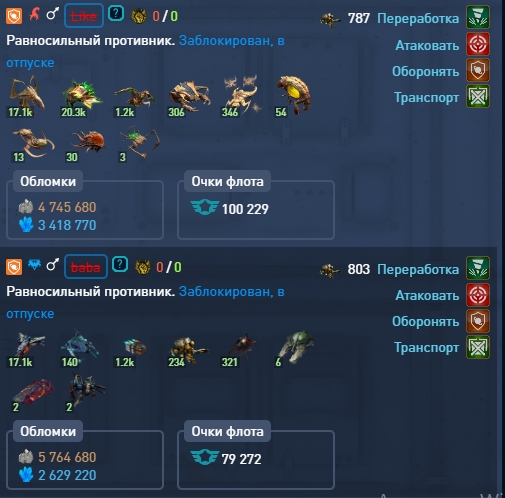Click the Оборонять shield icon for baba

pos(478,321)
